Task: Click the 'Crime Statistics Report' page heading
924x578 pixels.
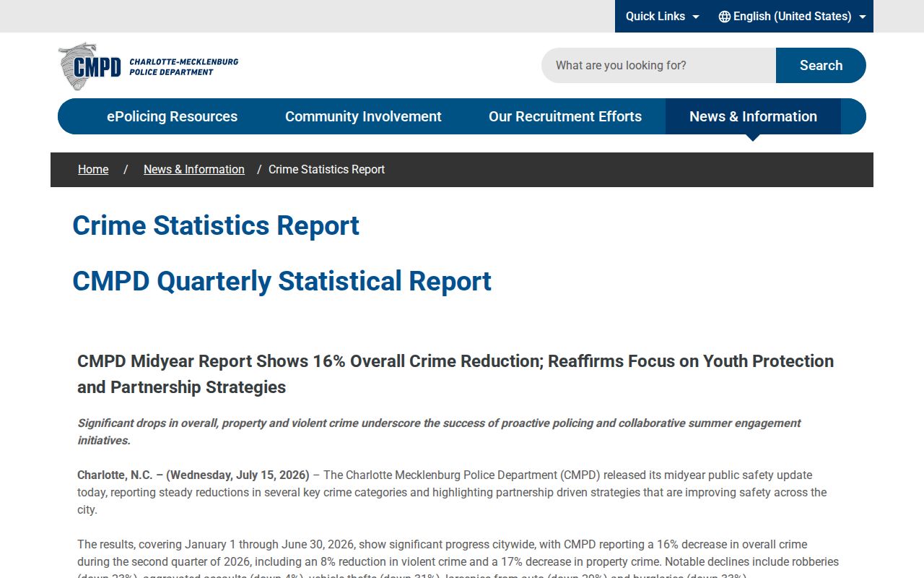Action: click(216, 225)
